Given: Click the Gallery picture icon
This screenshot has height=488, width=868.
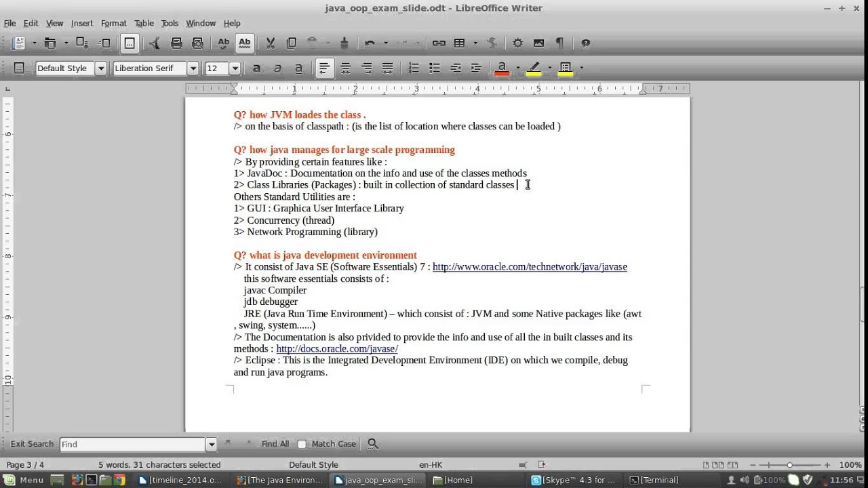Looking at the screenshot, I should point(539,43).
